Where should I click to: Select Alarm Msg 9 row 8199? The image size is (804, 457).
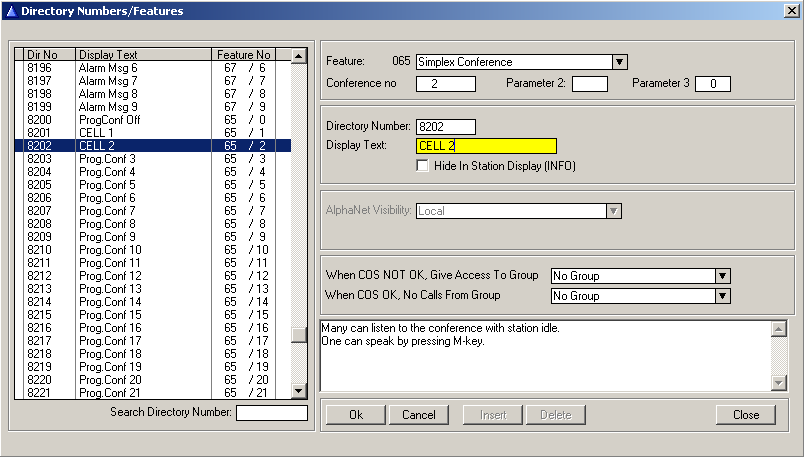(150, 107)
